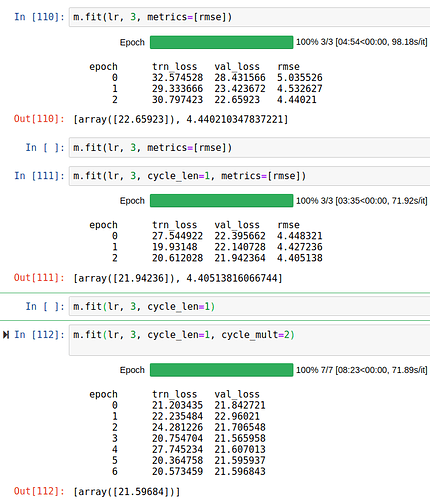The image size is (430, 500).
Task: Select the In [110] code cell input
Action: 249,17
